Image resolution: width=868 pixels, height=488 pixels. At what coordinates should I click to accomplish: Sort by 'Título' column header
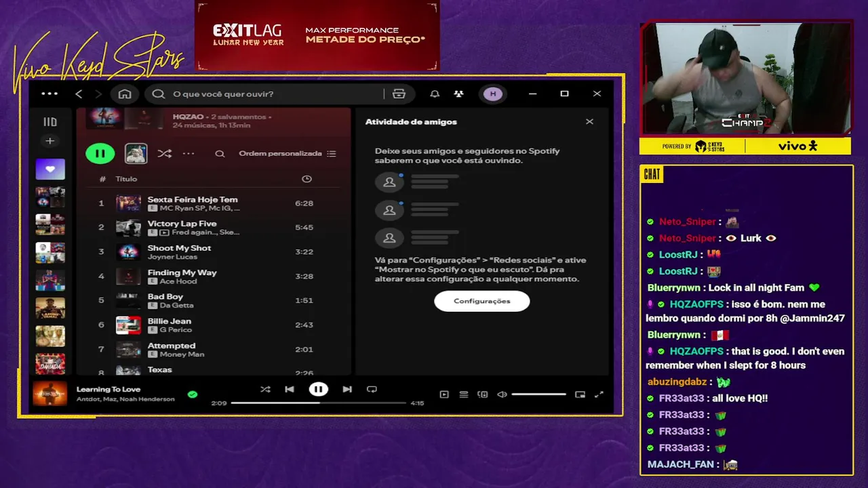coord(126,179)
